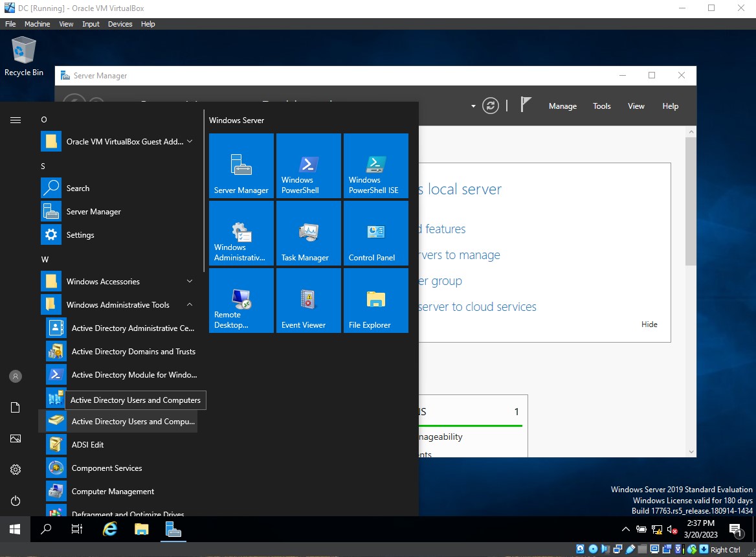Open the user account icon in Start
This screenshot has height=557, width=756.
(16, 376)
